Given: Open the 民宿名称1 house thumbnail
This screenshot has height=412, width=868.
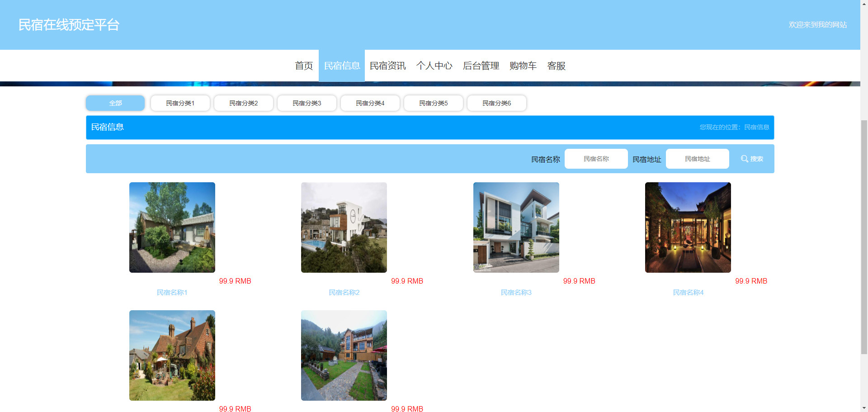Looking at the screenshot, I should (172, 227).
